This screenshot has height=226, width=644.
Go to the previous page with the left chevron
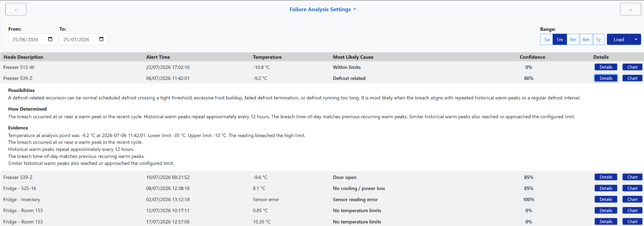click(x=16, y=9)
